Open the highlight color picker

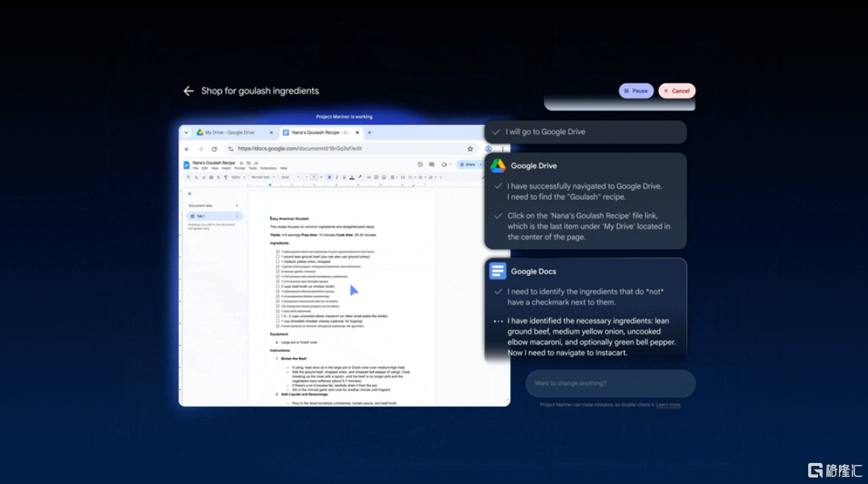click(360, 177)
